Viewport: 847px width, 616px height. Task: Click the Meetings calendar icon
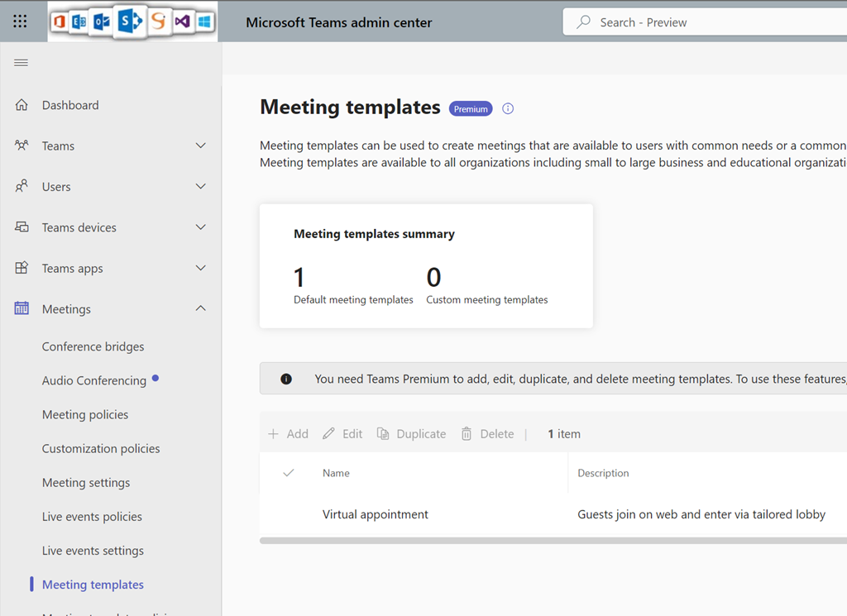coord(22,308)
